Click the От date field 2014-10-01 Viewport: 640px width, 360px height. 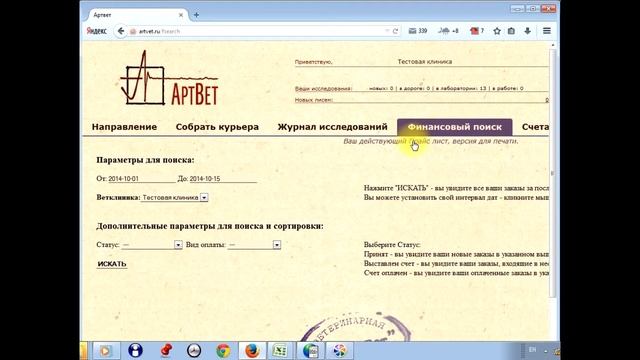click(x=142, y=179)
